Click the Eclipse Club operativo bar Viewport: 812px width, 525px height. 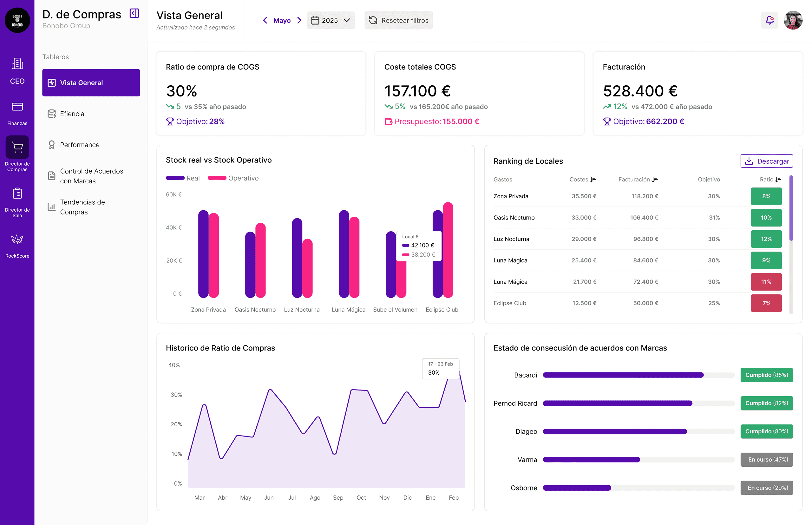coord(448,250)
